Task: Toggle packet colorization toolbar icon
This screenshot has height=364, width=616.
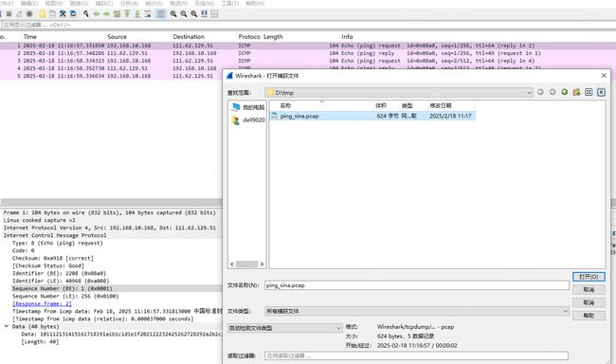Action: coord(161,14)
